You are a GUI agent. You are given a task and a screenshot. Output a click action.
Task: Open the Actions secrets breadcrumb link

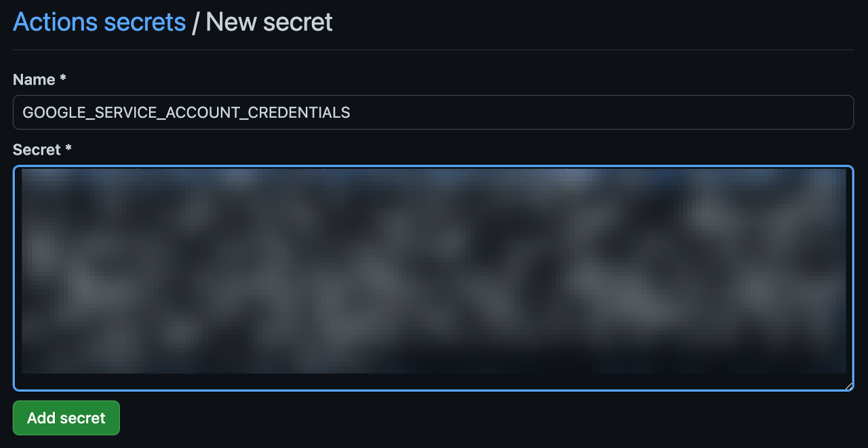tap(99, 22)
